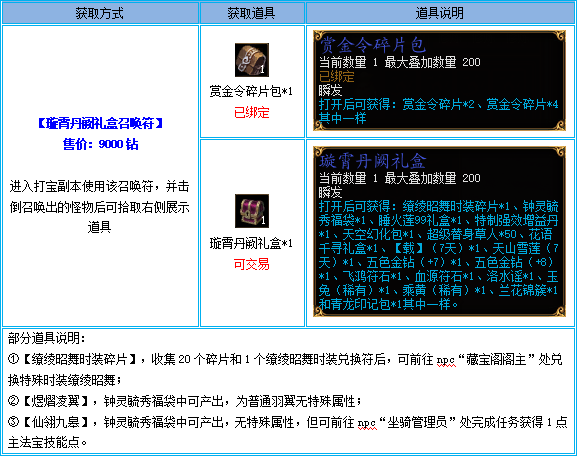This screenshot has width=578, height=457.
Task: Click the orange 已绑定 text in tooltip
Action: coord(337,77)
